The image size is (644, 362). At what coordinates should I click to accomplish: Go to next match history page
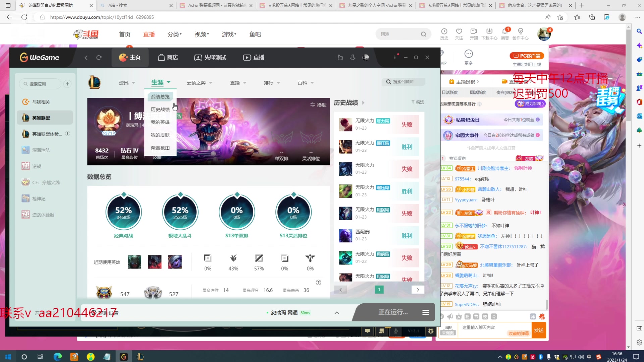418,290
